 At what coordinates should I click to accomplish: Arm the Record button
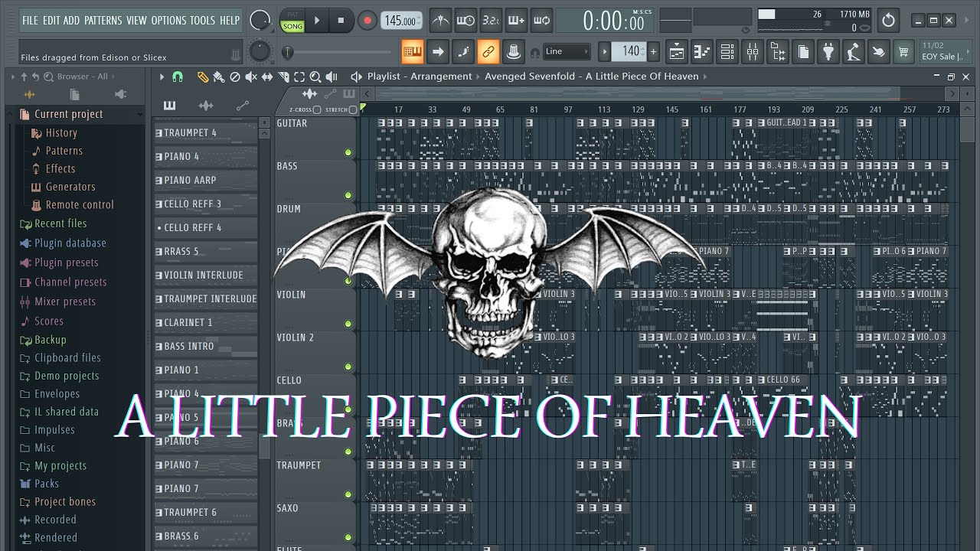pyautogui.click(x=367, y=21)
